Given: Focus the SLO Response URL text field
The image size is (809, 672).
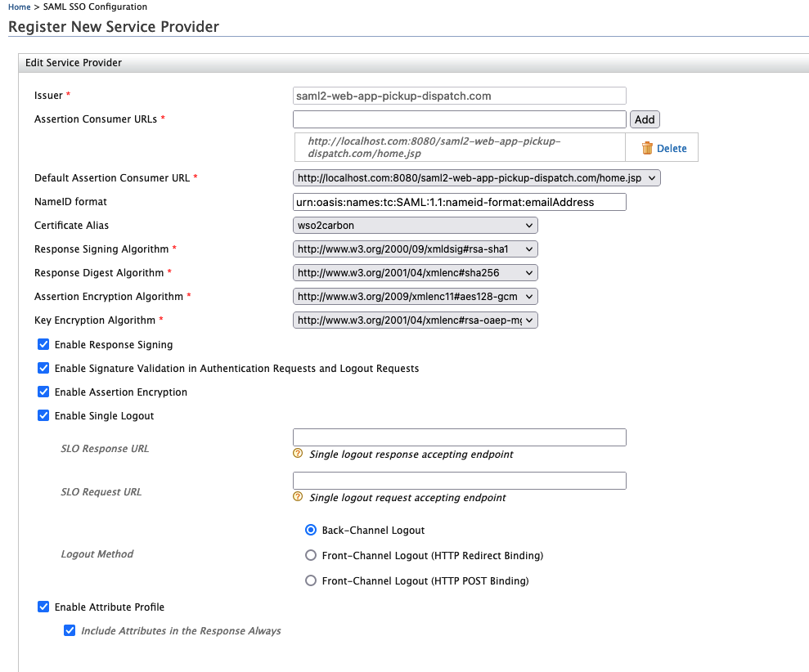Looking at the screenshot, I should tap(459, 437).
